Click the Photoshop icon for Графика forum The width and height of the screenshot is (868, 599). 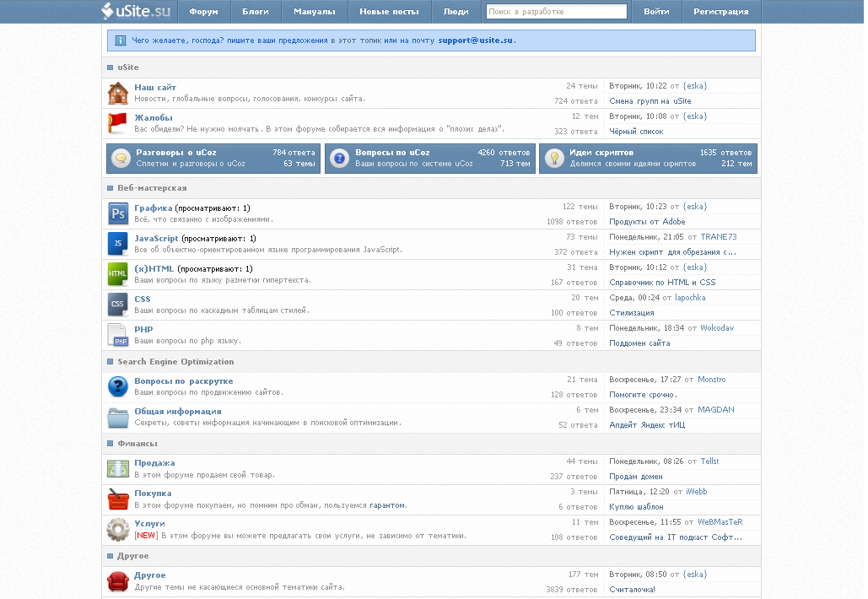118,213
